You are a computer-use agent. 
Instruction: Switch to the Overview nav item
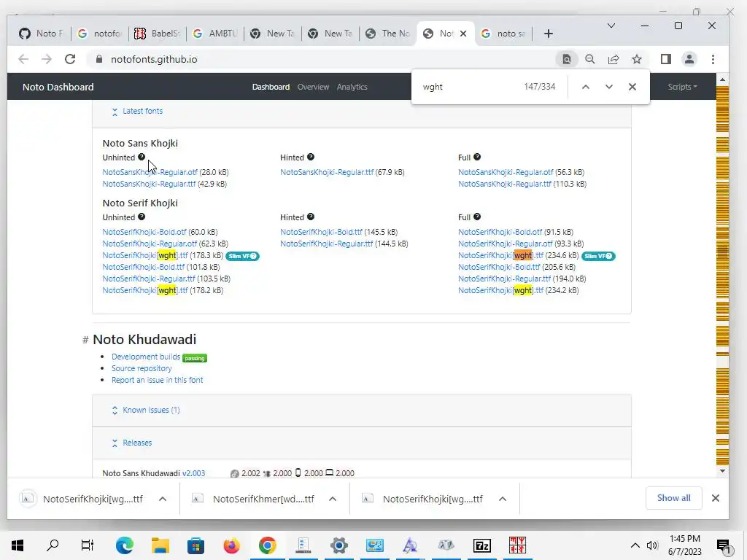click(313, 87)
